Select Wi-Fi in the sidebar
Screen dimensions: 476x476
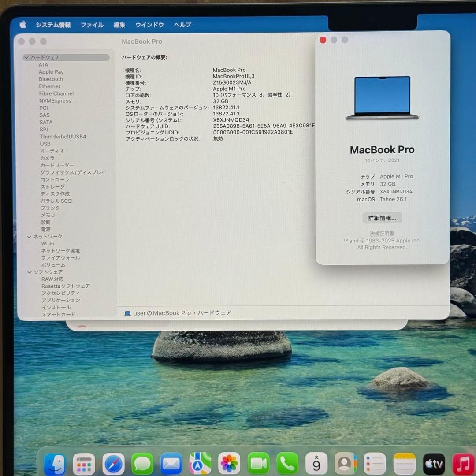[48, 244]
